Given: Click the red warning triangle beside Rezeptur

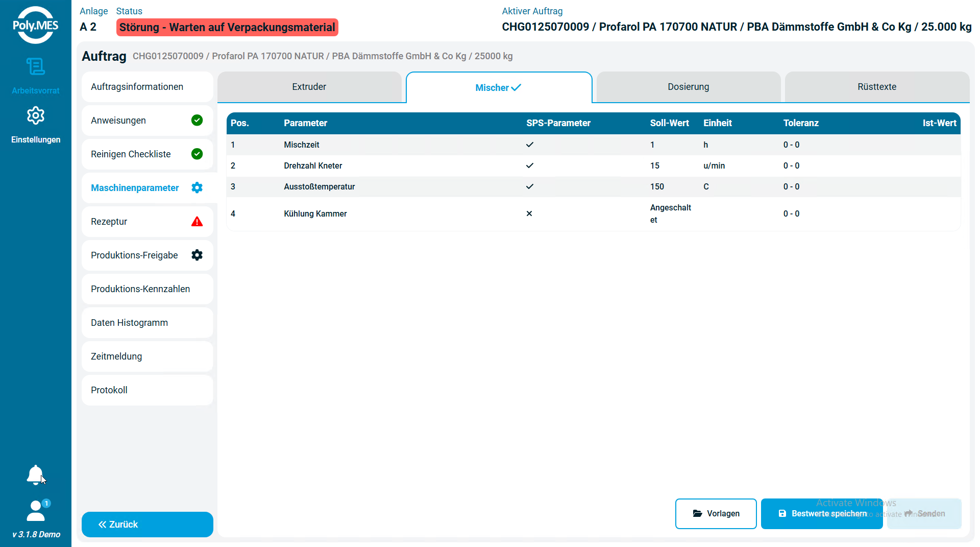Looking at the screenshot, I should (197, 221).
